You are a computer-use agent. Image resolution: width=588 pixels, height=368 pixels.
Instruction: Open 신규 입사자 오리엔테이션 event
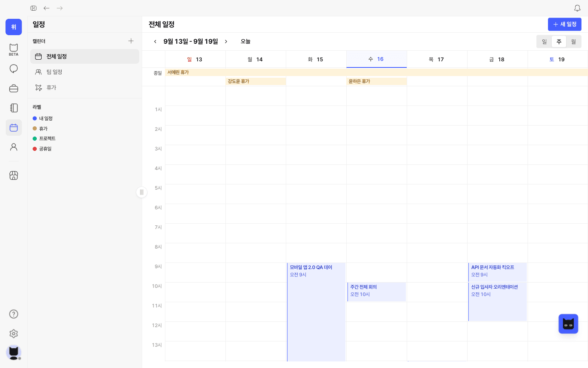pyautogui.click(x=497, y=302)
